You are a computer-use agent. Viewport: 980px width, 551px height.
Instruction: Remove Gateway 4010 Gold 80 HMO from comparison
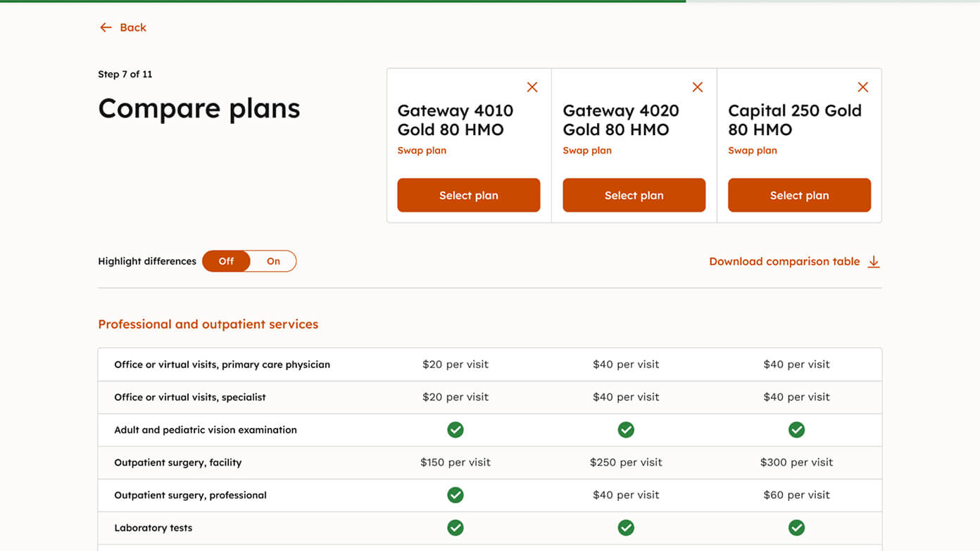532,87
